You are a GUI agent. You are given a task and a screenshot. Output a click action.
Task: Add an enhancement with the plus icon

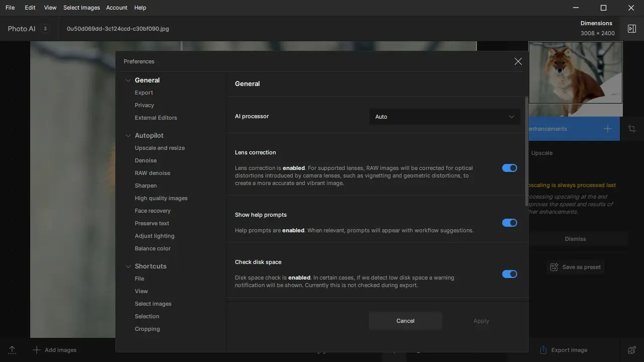(608, 129)
